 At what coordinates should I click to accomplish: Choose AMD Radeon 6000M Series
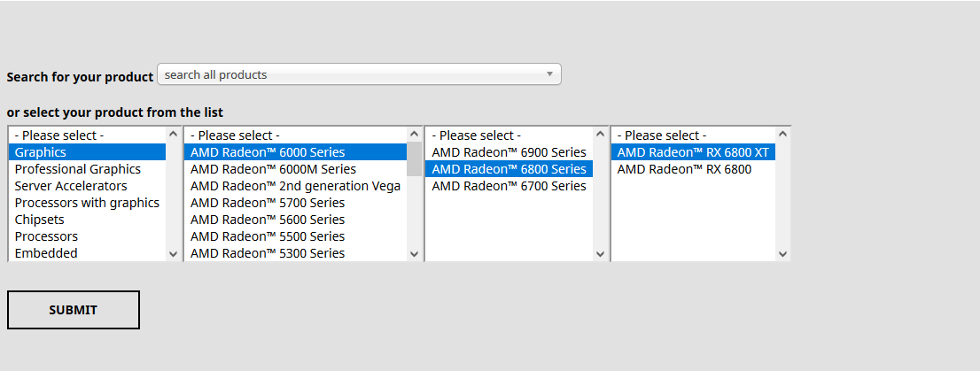(273, 169)
